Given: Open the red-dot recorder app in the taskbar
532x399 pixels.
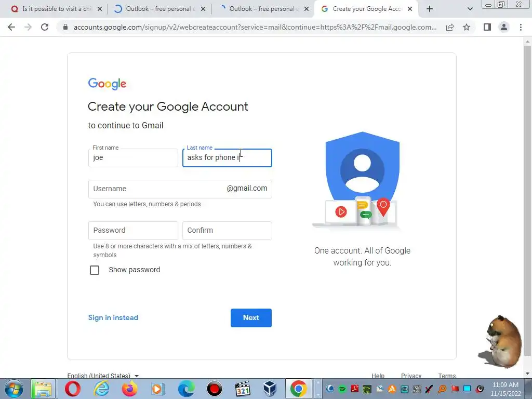Looking at the screenshot, I should (x=215, y=389).
